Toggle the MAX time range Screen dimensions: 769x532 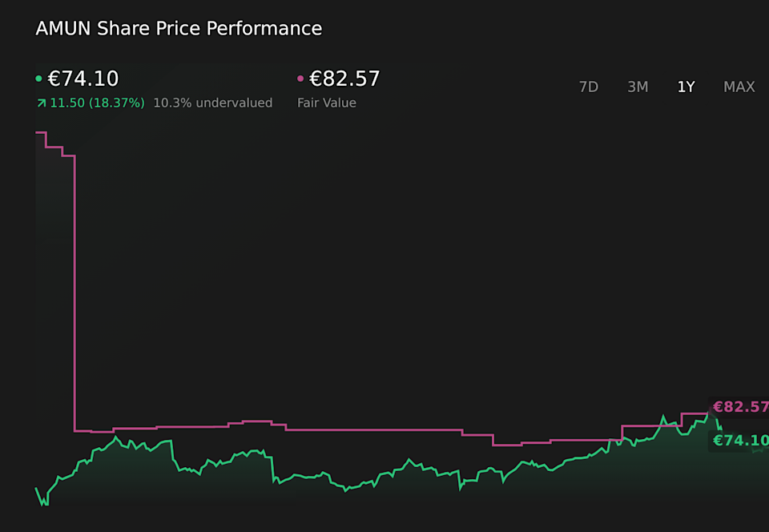[x=739, y=87]
